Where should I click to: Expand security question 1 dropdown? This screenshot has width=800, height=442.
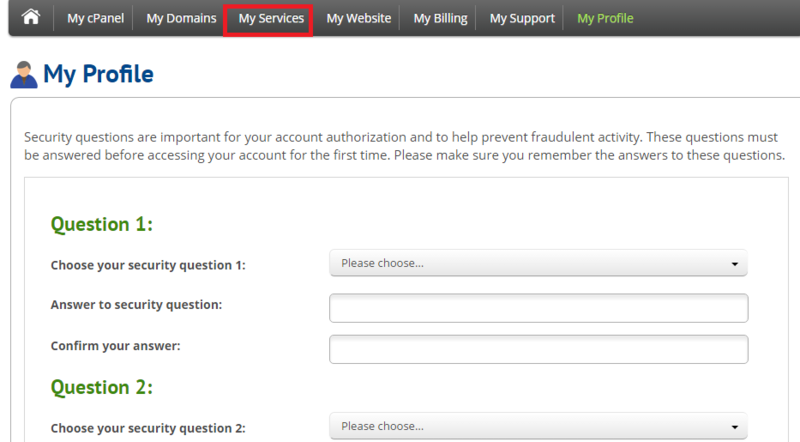click(538, 263)
